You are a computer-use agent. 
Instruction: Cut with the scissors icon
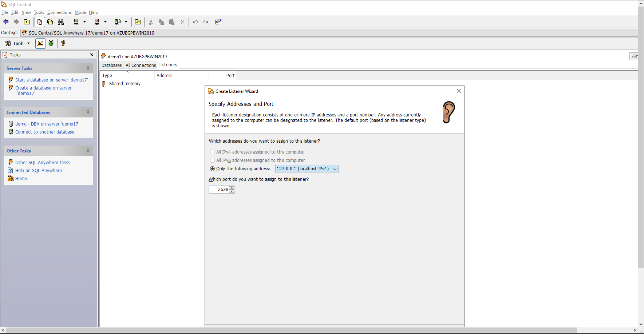coord(151,22)
